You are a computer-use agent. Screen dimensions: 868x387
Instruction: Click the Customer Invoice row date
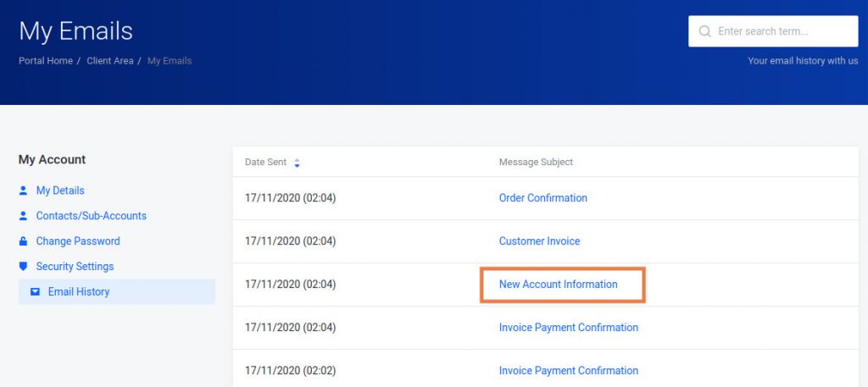coord(291,241)
